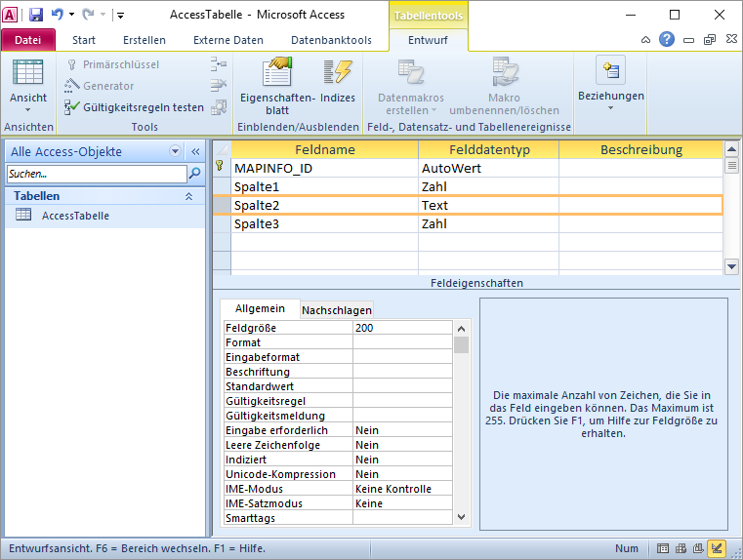Collapse the Tabellen group
This screenshot has width=743, height=560.
188,196
